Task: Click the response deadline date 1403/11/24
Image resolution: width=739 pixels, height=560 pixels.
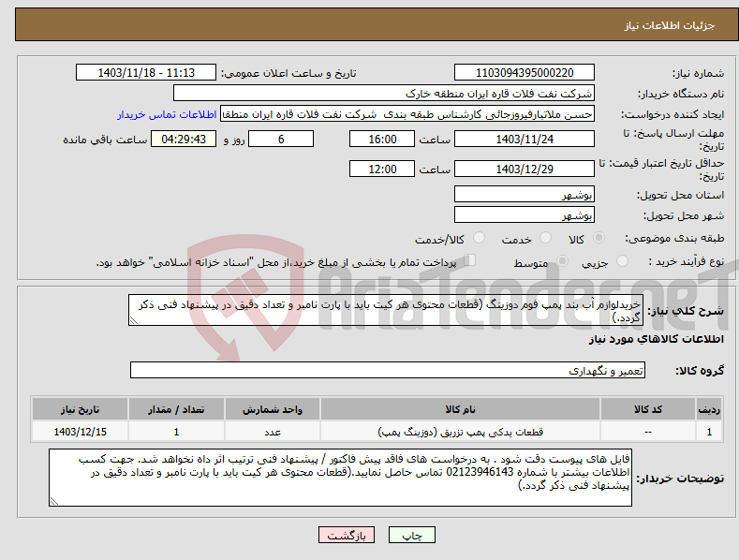Action: [x=525, y=139]
